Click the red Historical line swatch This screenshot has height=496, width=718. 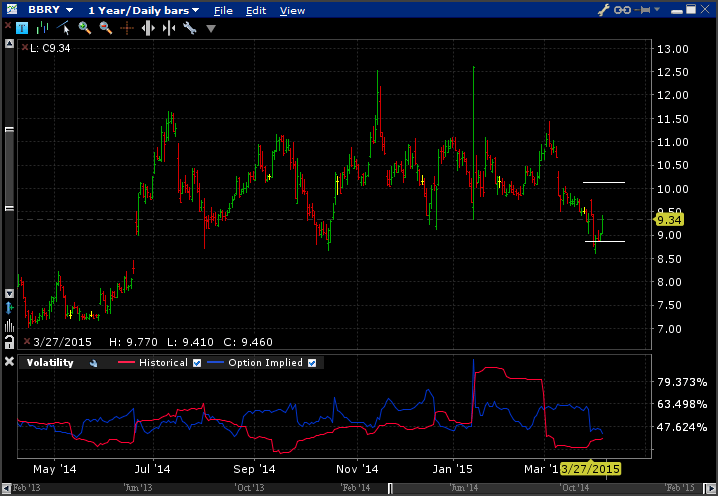(x=126, y=362)
